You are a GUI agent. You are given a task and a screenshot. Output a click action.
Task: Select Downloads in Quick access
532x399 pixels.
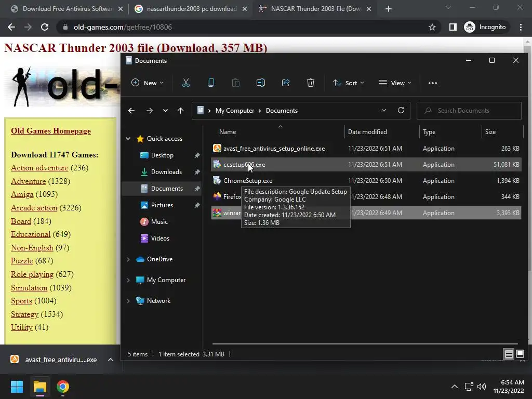[166, 171]
